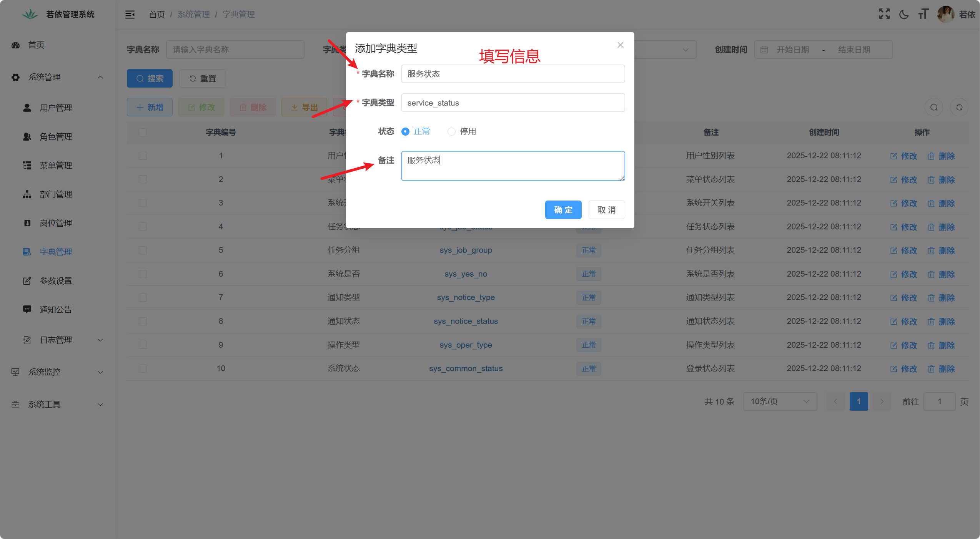The width and height of the screenshot is (980, 539).
Task: Select the 正常 status radio button
Action: (x=405, y=132)
